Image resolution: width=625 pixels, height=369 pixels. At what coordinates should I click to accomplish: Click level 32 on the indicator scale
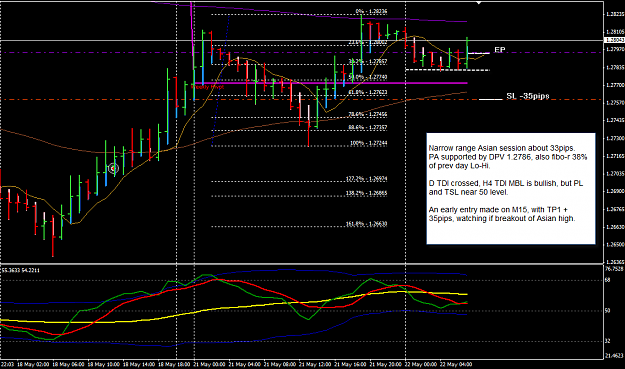click(608, 341)
